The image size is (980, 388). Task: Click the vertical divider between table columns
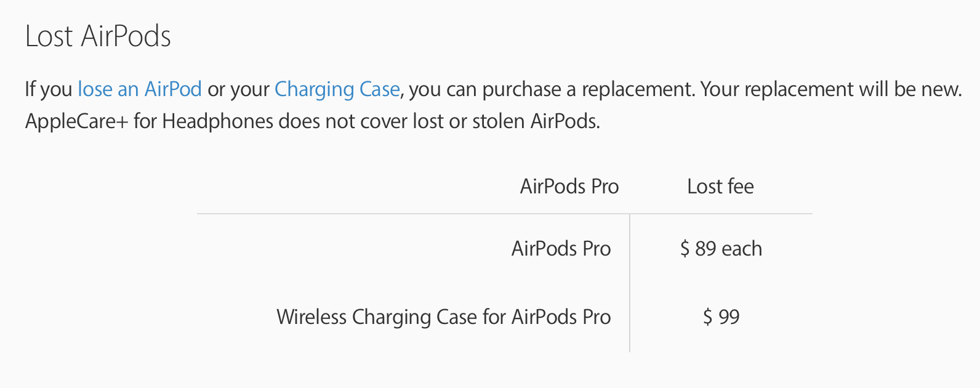630,283
